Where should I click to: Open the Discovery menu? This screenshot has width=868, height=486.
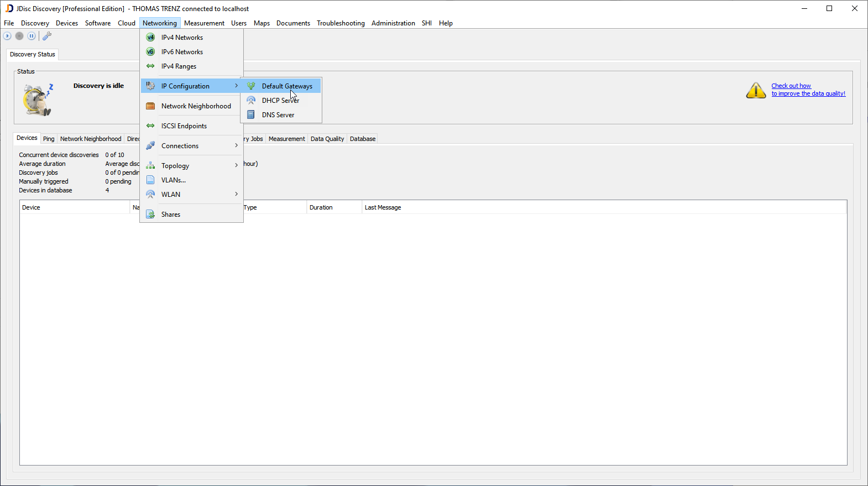tap(35, 23)
